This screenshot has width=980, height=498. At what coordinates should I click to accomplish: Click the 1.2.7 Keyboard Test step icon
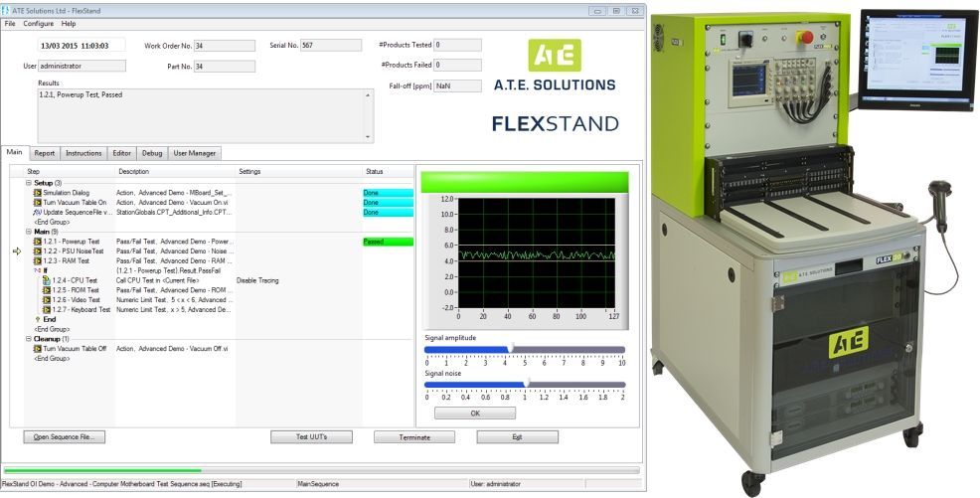[x=47, y=309]
